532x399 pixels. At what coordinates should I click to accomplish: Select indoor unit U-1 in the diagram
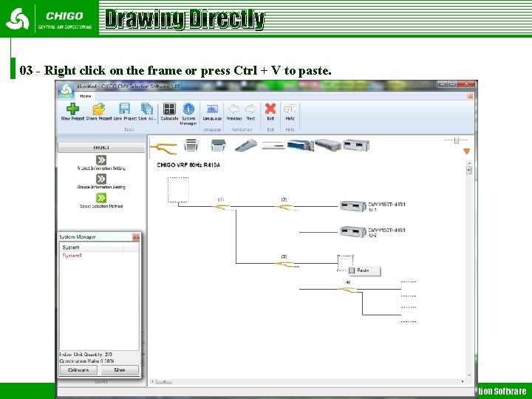[353, 206]
